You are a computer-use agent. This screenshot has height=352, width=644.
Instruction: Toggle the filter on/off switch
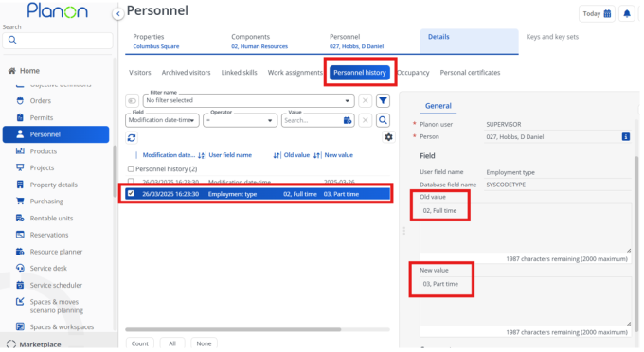click(x=132, y=100)
